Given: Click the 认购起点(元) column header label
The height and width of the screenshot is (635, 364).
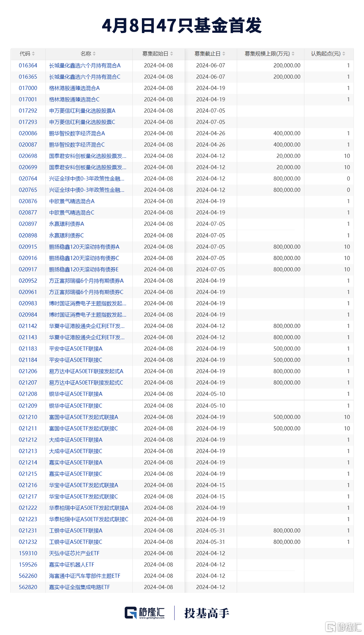Looking at the screenshot, I should point(326,54).
